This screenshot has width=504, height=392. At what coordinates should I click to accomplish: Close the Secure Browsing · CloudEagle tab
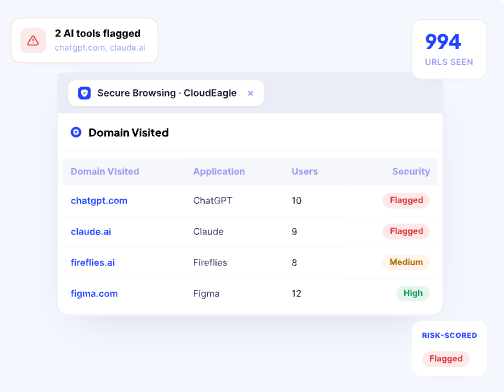pos(250,93)
